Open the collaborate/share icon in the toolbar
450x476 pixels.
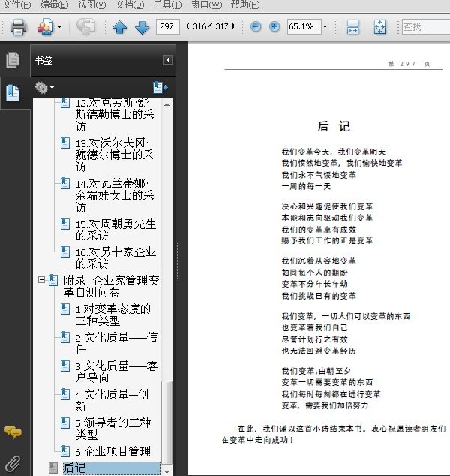click(x=45, y=27)
